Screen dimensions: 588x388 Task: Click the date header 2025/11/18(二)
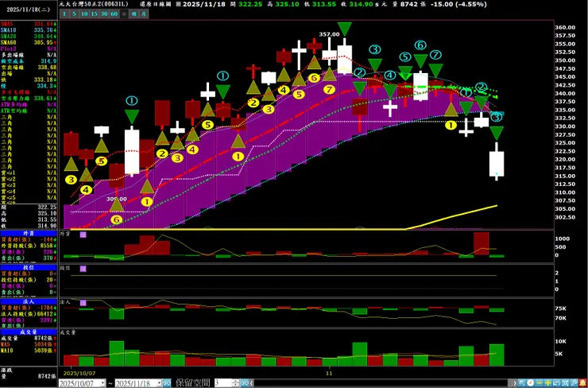click(29, 10)
